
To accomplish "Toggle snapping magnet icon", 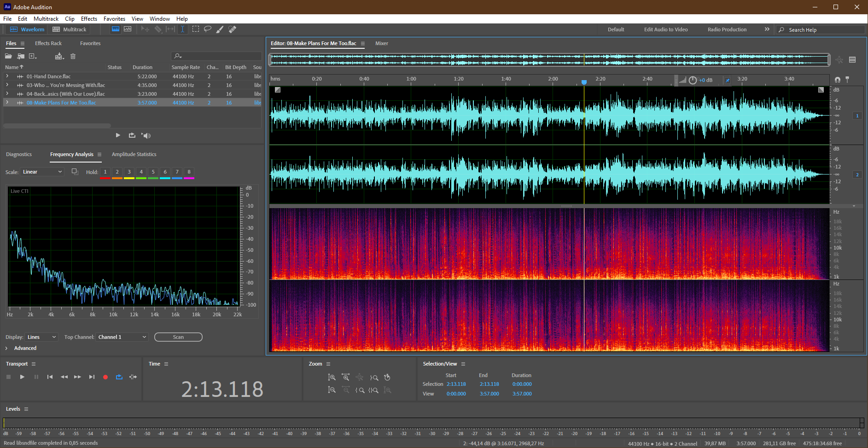I will (838, 80).
